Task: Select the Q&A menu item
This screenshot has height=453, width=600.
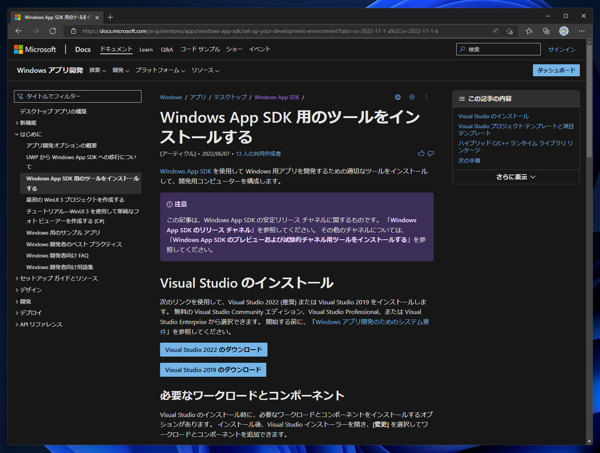Action: tap(167, 49)
